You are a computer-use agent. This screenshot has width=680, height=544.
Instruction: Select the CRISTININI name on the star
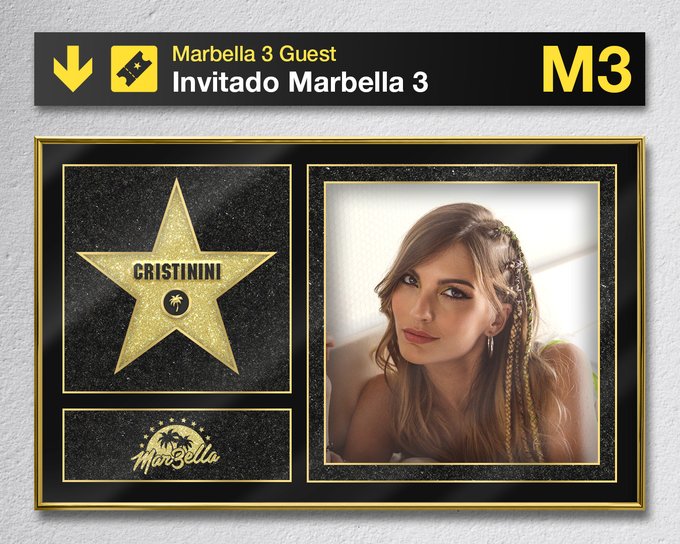tap(177, 272)
